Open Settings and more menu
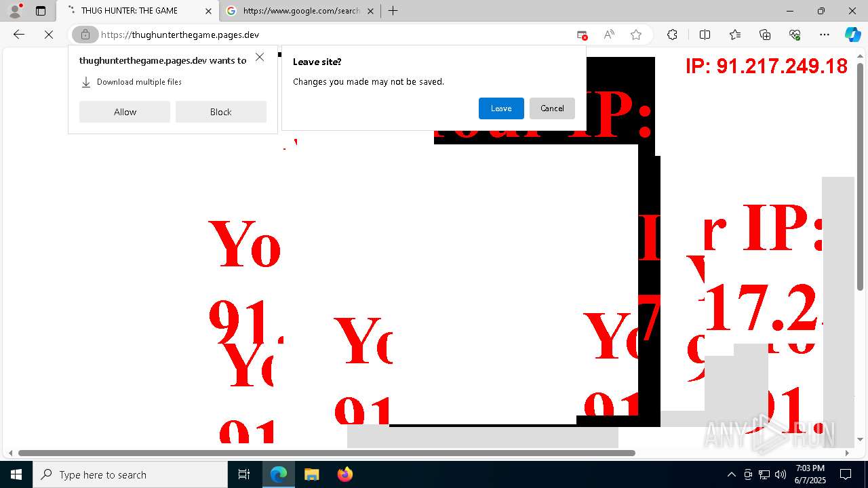This screenshot has width=868, height=488. click(825, 35)
